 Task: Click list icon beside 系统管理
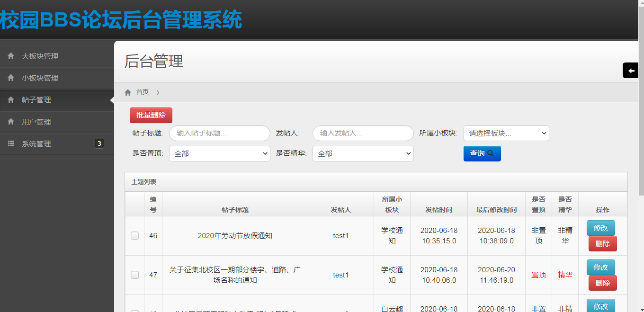[x=11, y=143]
